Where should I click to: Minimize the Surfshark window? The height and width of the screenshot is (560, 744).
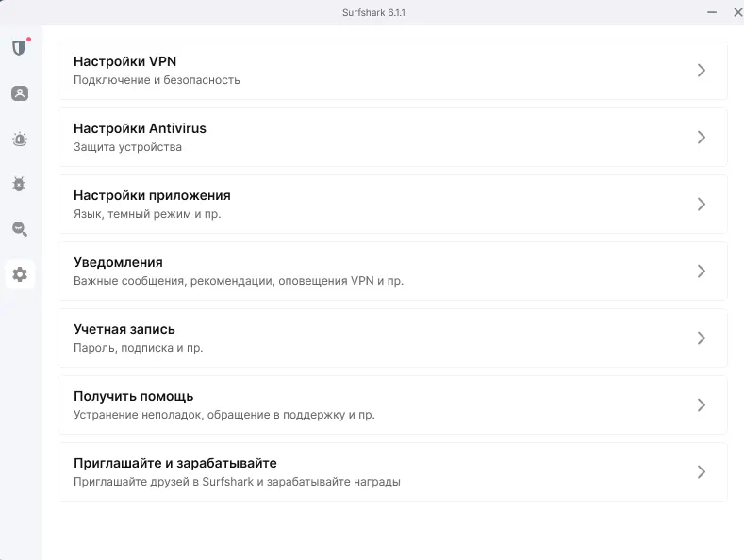click(712, 13)
